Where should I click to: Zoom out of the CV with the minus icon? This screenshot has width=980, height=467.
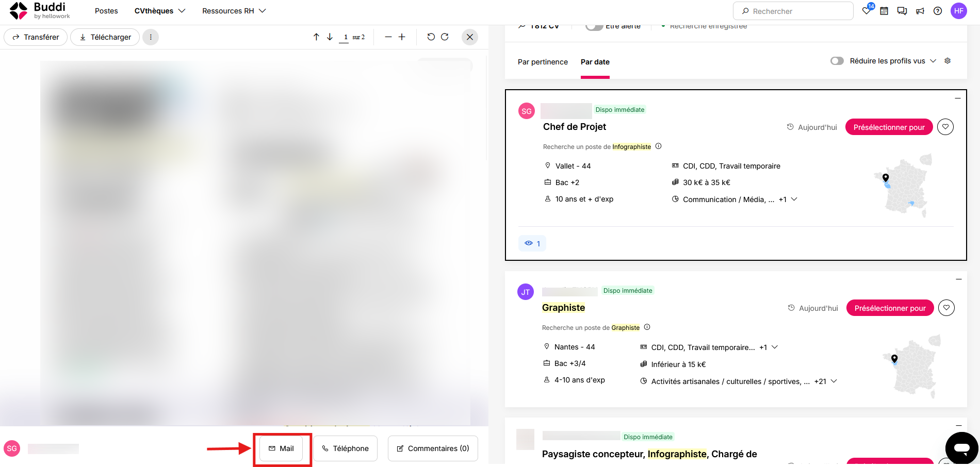388,37
